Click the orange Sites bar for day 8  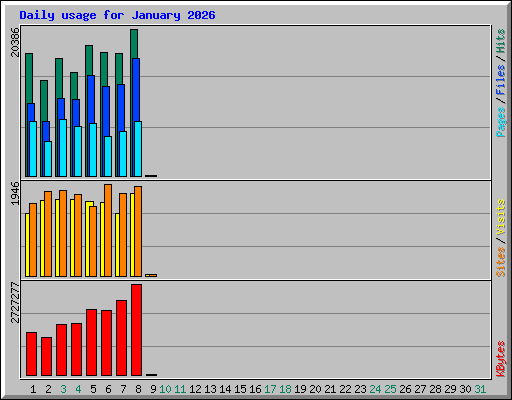click(x=138, y=231)
